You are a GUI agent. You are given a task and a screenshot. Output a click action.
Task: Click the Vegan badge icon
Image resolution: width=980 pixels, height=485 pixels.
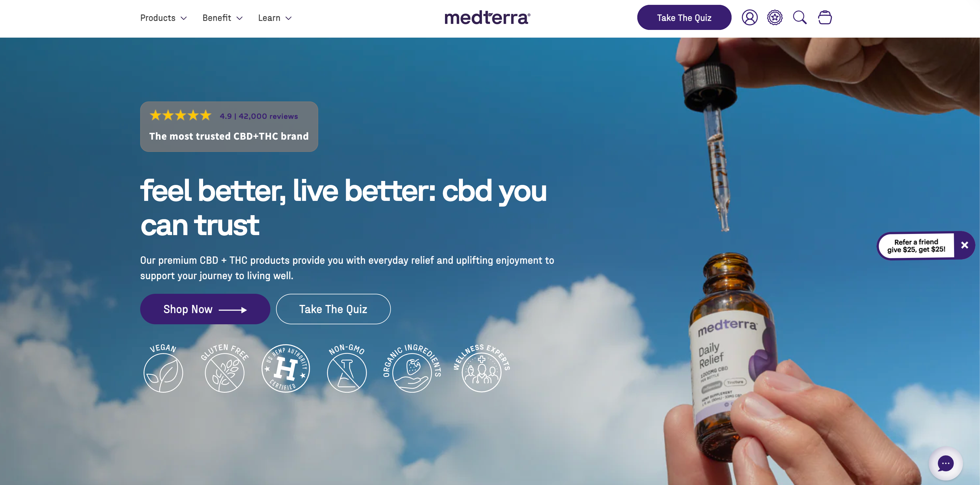point(163,368)
